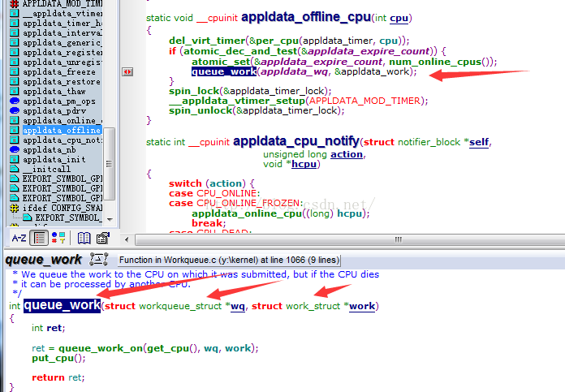Click the atomic_set call in the code
The width and height of the screenshot is (565, 392).
point(221,62)
